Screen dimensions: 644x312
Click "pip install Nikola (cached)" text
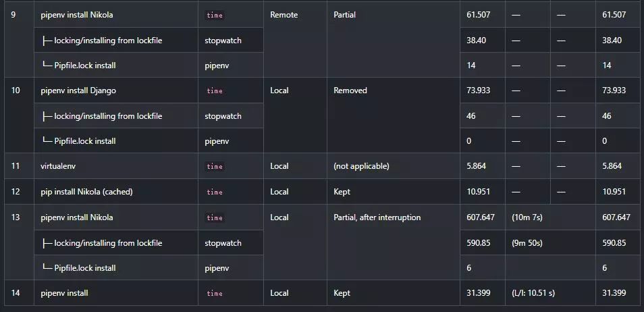[86, 192]
